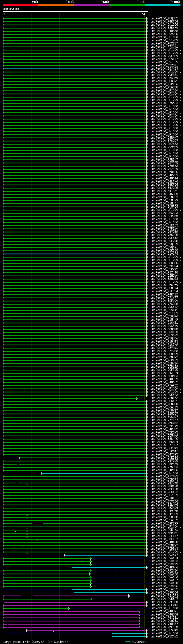
Task: Open hit UniRef100_Q0E3Z8
Action: point(164,458)
